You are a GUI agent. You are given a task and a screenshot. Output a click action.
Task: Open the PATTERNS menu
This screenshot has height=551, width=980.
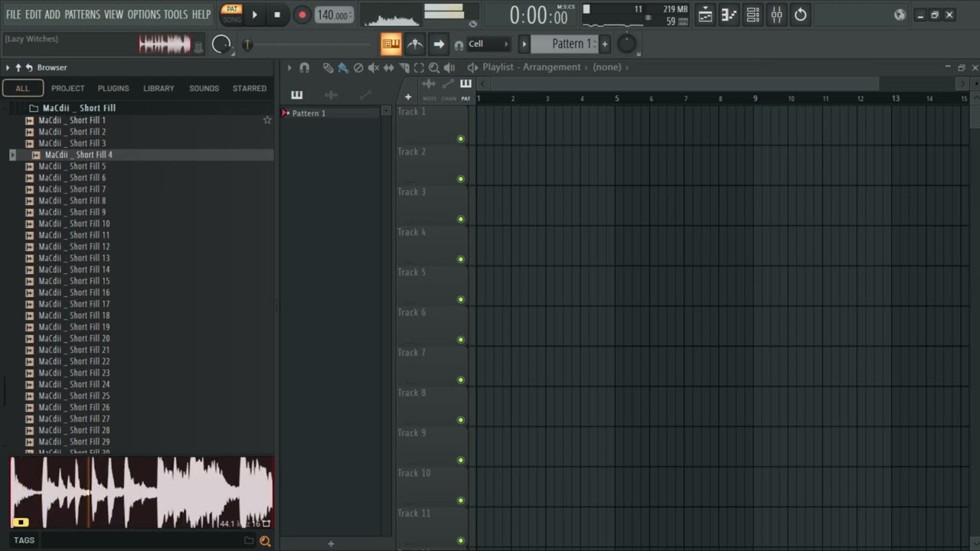(x=82, y=15)
